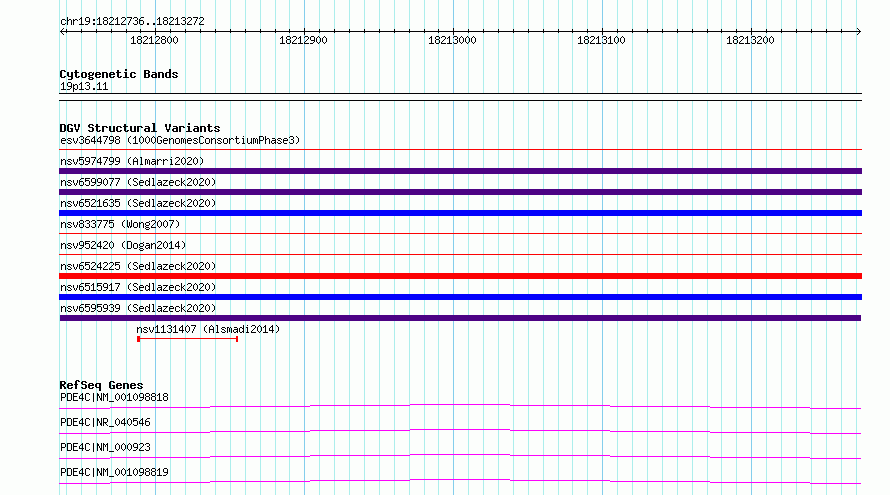Open variant nsv5974799 (Almarri2020) label

point(132,161)
